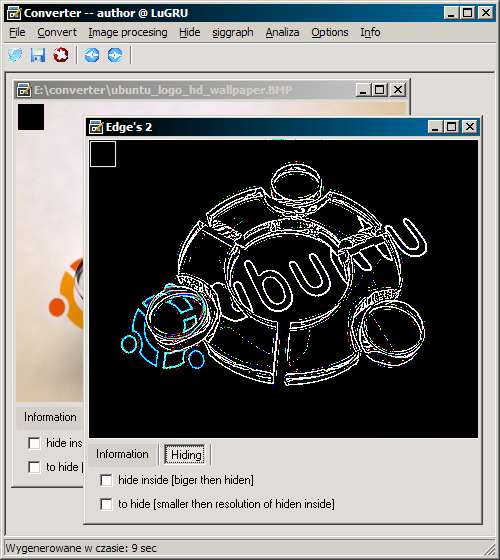500x560 pixels.
Task: Open the Options menu
Action: pos(330,32)
